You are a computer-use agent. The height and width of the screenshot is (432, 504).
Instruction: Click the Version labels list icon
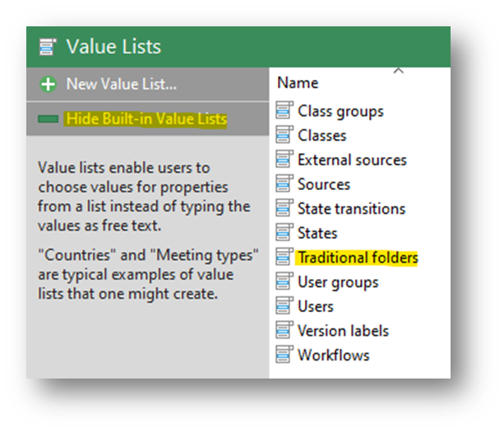pos(284,330)
